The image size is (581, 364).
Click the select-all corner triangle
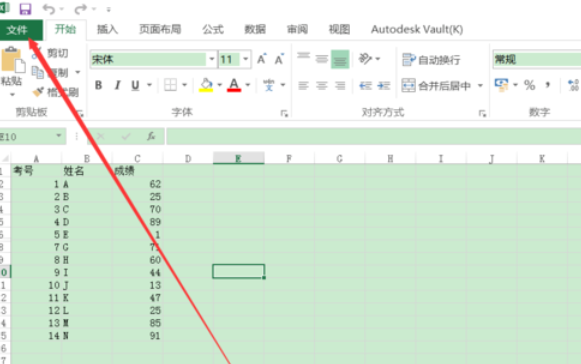click(5, 159)
